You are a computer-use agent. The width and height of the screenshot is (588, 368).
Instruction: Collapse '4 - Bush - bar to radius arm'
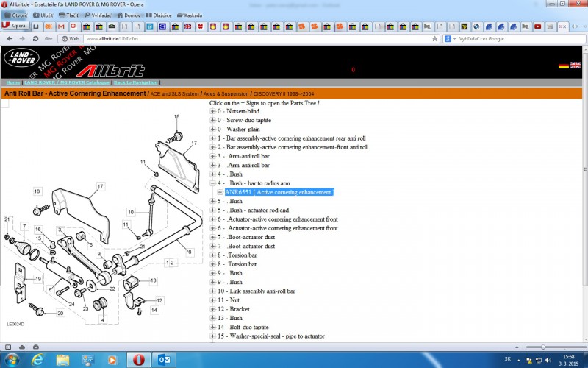tap(212, 183)
